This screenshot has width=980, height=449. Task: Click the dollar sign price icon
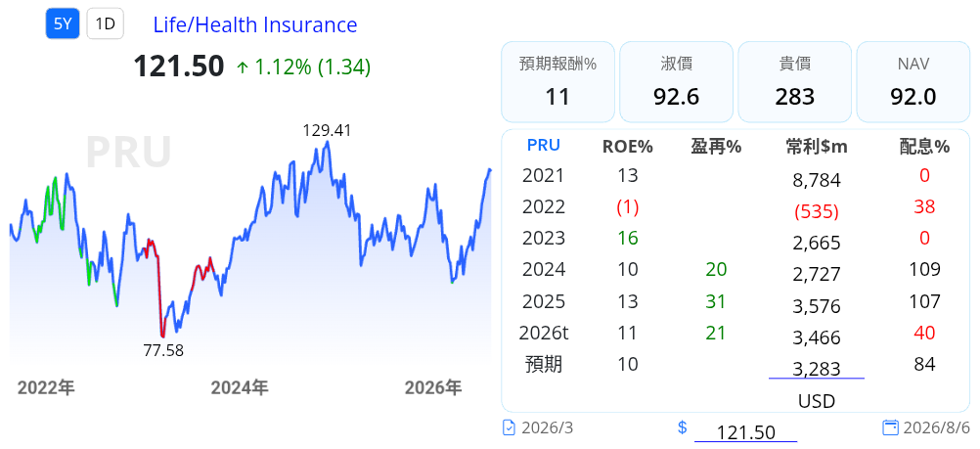[683, 427]
